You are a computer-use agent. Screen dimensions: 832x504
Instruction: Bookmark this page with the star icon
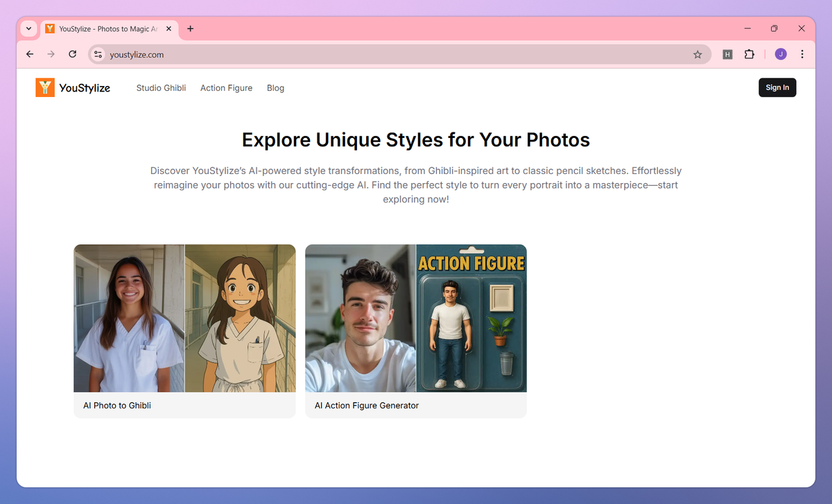point(697,54)
